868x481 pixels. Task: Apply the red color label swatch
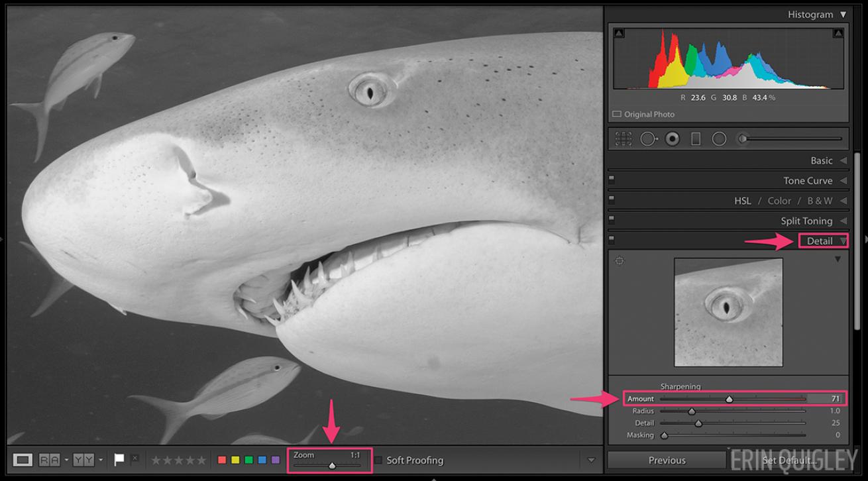222,460
